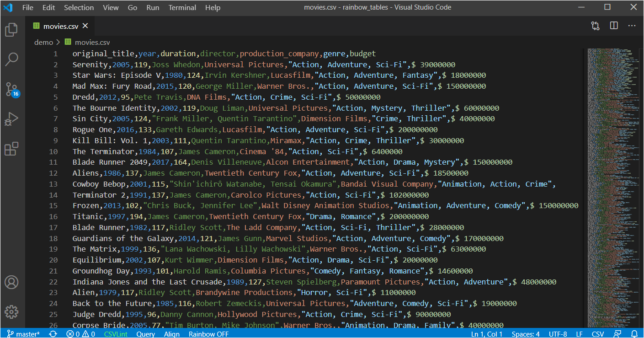
Task: Click Align in the status bar
Action: pos(171,334)
